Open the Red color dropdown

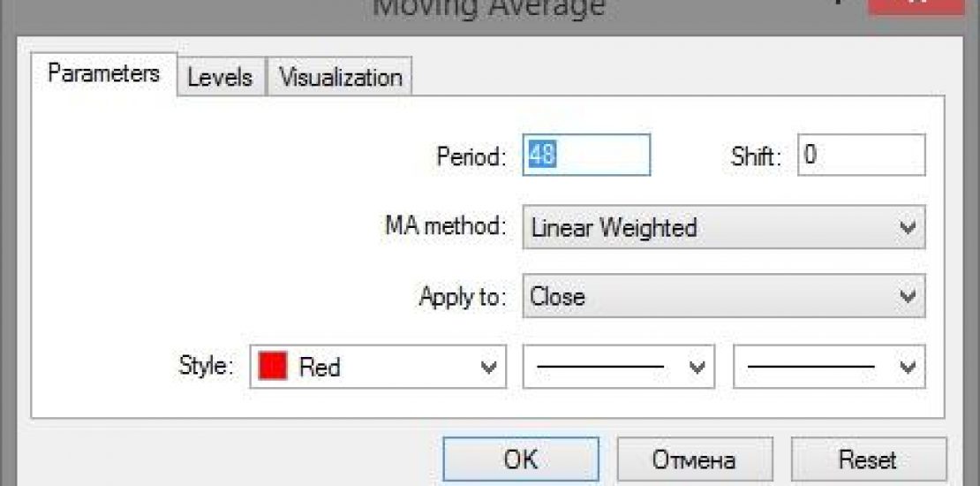(x=378, y=367)
